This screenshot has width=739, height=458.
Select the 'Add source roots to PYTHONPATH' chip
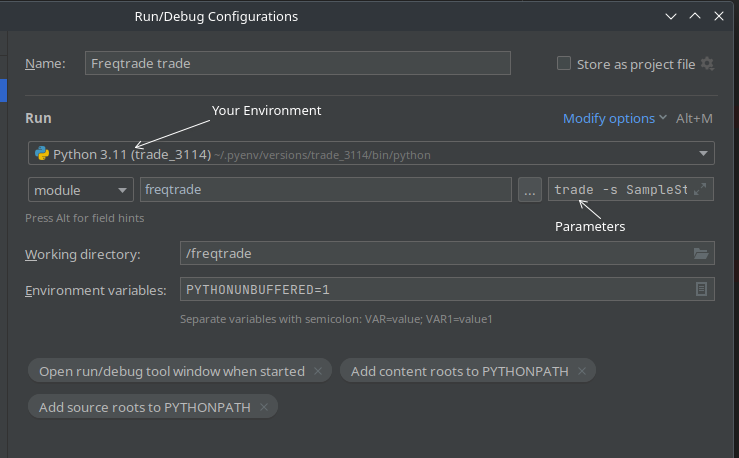143,407
